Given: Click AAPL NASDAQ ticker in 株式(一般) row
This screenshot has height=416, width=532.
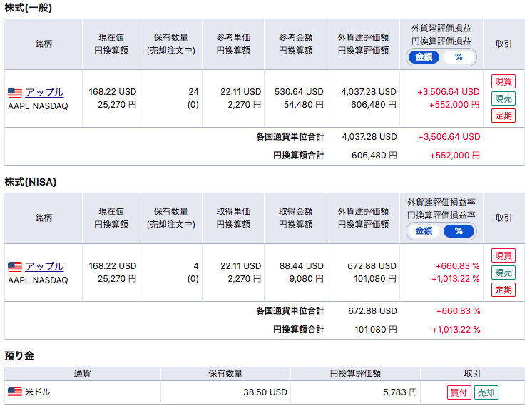Looking at the screenshot, I should 38,106.
